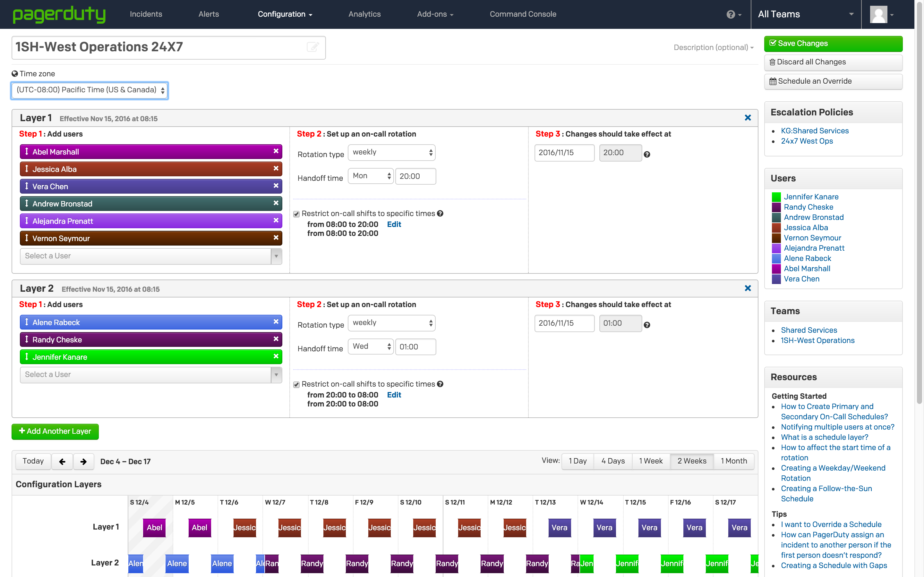Click help icon beside Layer 2 effect time
Image resolution: width=924 pixels, height=577 pixels.
coord(647,325)
